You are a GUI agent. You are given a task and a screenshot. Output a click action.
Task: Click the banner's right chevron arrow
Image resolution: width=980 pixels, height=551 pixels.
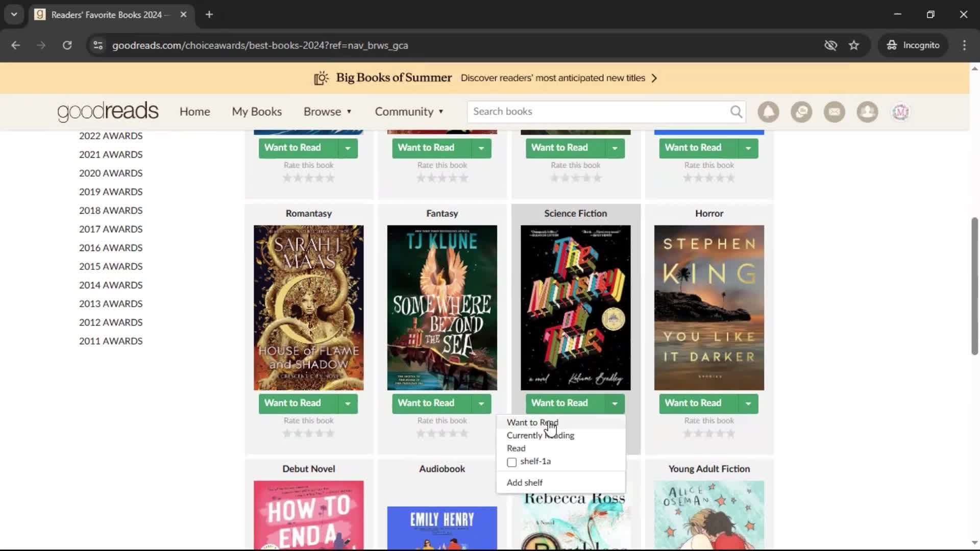click(654, 78)
